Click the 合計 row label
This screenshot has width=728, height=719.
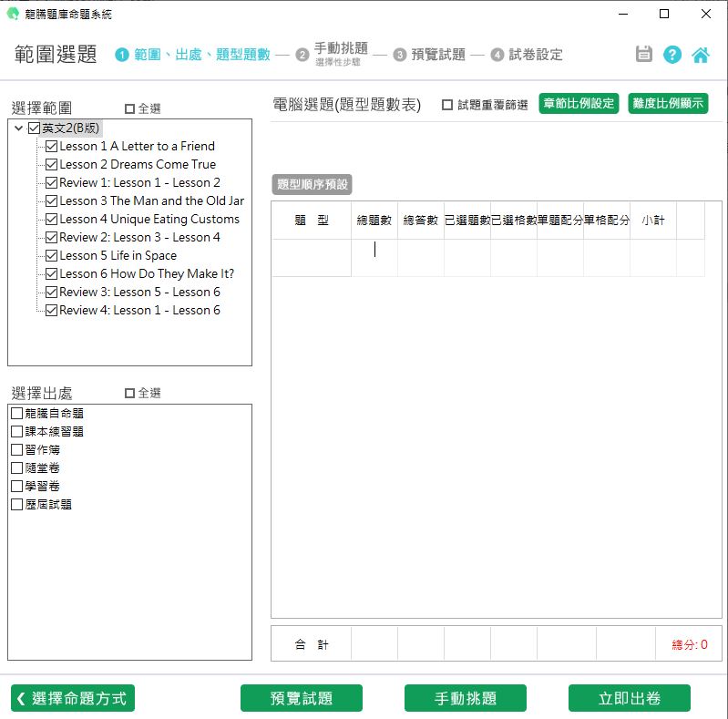click(x=311, y=644)
